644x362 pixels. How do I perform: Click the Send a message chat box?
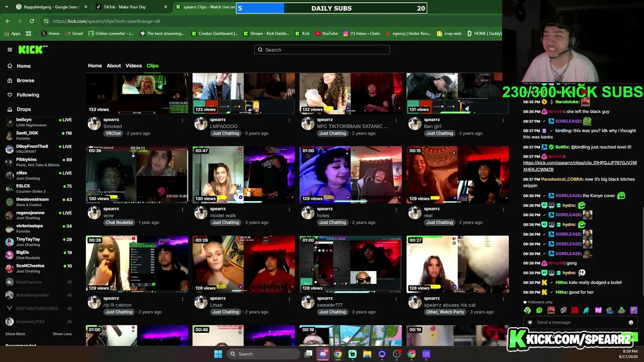click(x=580, y=322)
